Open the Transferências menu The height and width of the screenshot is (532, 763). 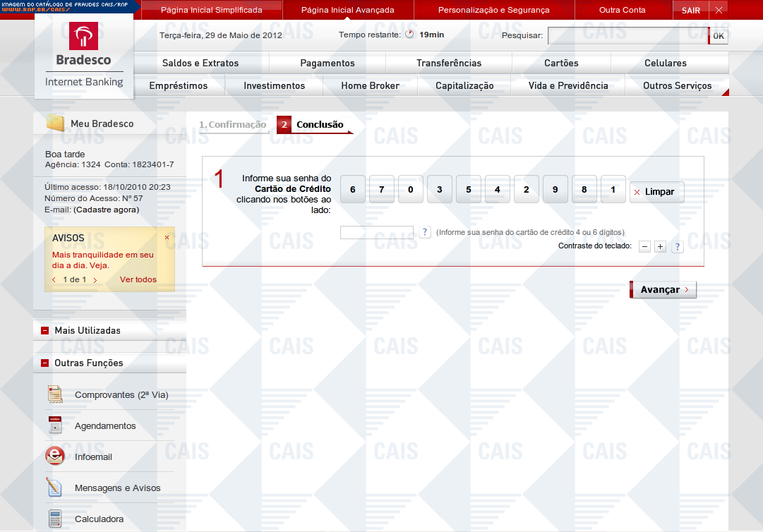(x=449, y=63)
